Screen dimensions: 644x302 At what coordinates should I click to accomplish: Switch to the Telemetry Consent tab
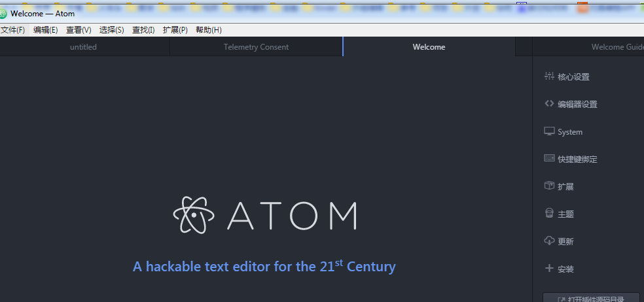pyautogui.click(x=257, y=47)
